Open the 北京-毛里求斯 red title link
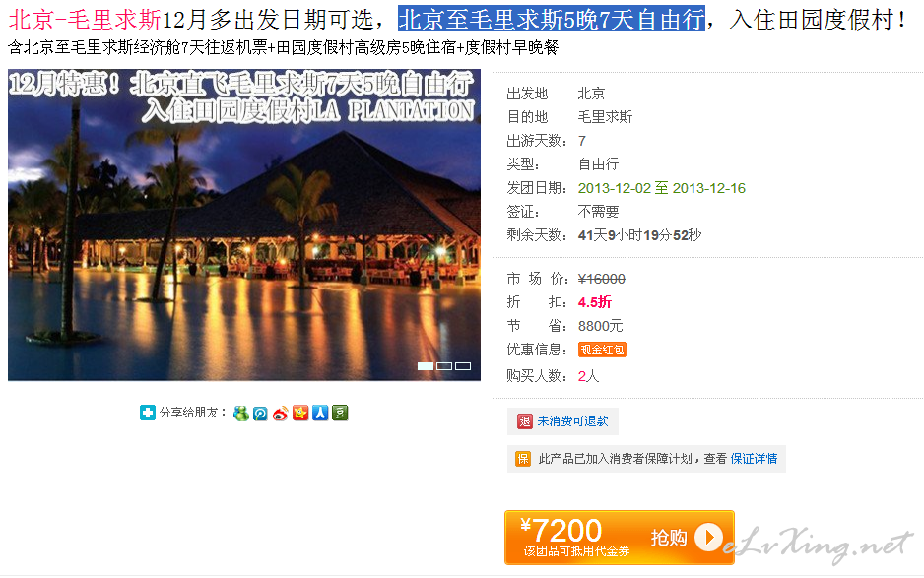This screenshot has width=924, height=578. tap(85, 20)
